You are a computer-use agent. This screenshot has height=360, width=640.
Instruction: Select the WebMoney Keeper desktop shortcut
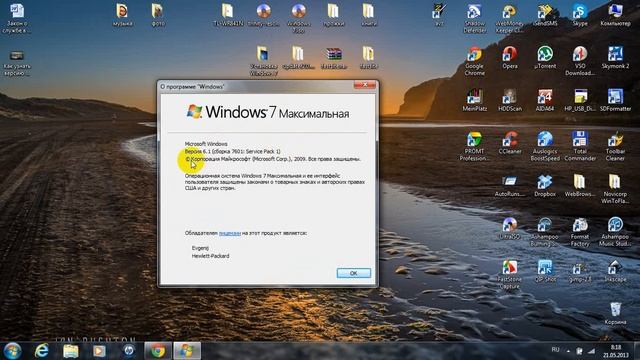coord(509,19)
